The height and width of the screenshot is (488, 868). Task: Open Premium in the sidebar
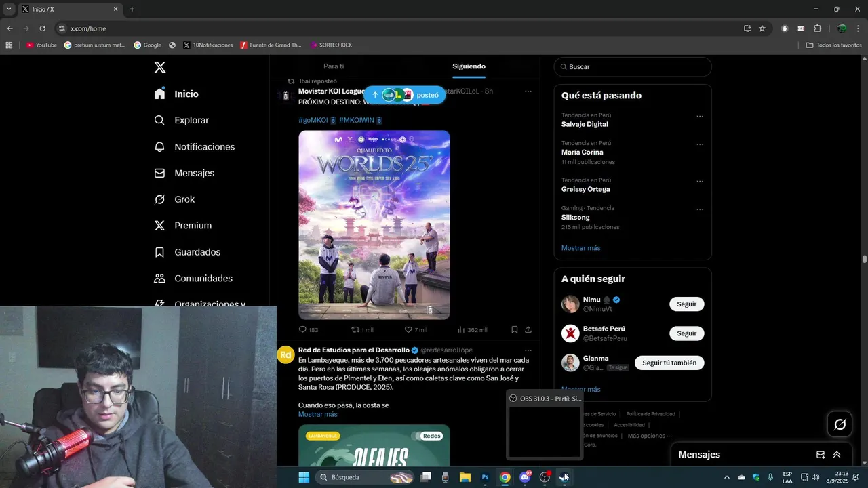point(182,226)
